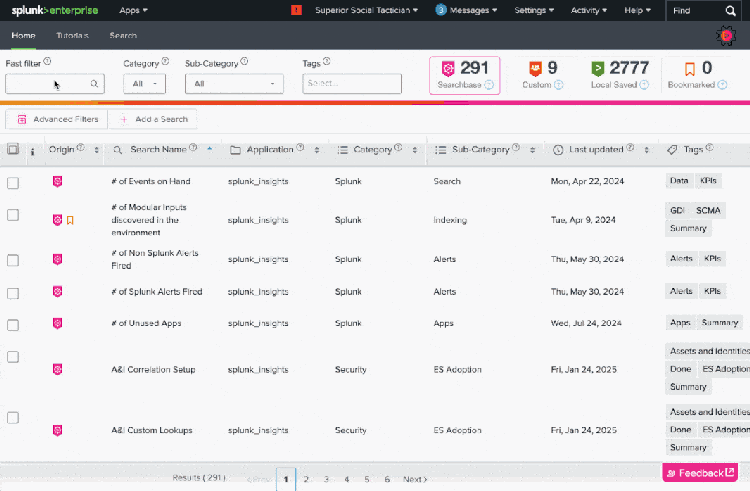Image resolution: width=750 pixels, height=491 pixels.
Task: Click the magnifier icon in Find box
Action: (730, 10)
